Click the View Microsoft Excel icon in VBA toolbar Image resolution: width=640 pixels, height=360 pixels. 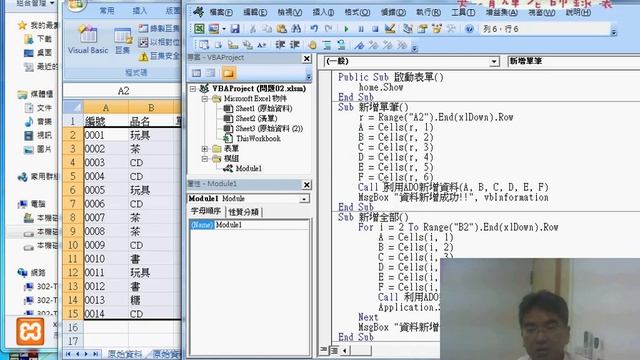coord(199,29)
